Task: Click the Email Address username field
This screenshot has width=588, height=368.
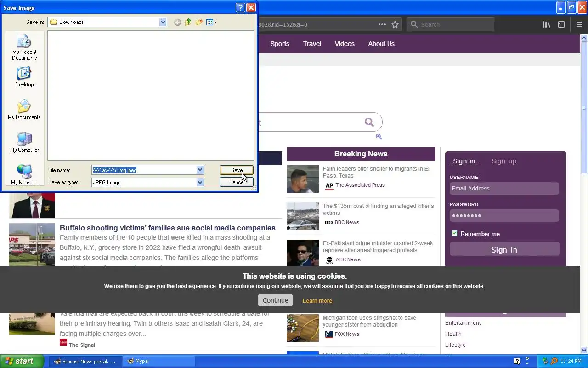Action: point(504,188)
